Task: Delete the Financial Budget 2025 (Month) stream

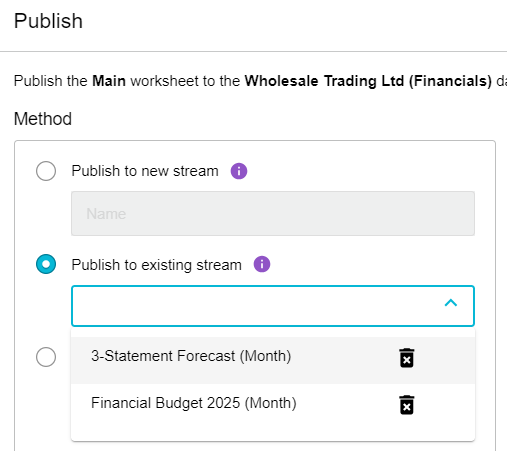Action: pos(407,405)
